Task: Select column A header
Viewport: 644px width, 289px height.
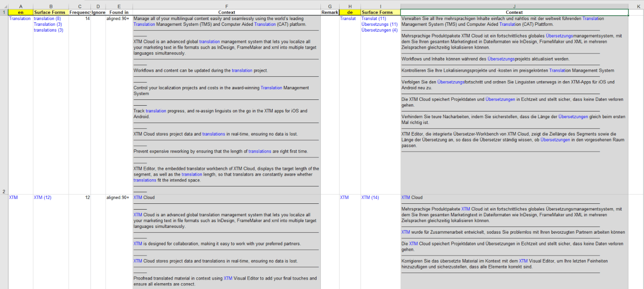Action: point(21,6)
